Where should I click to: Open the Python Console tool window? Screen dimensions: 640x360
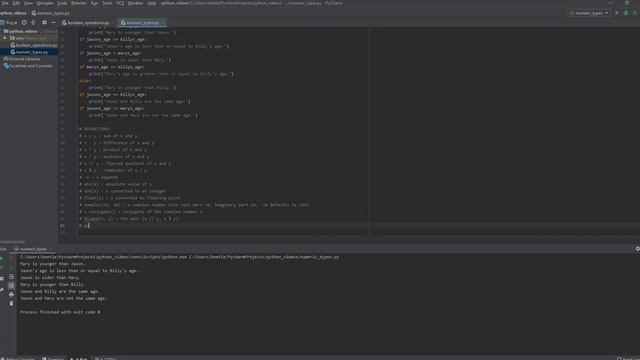(x=18, y=358)
